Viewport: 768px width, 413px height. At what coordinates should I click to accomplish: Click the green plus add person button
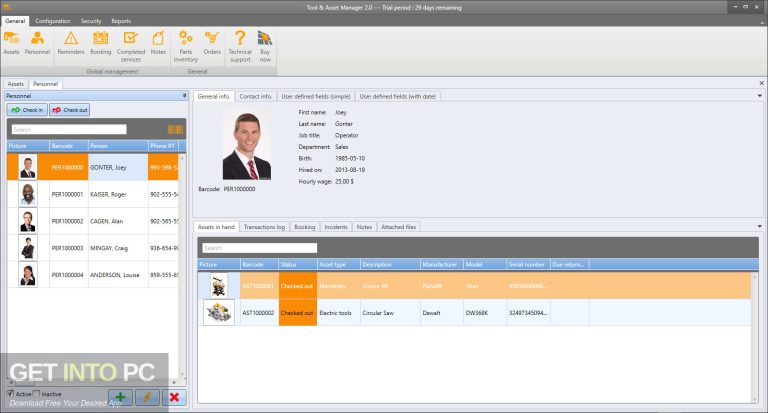120,398
